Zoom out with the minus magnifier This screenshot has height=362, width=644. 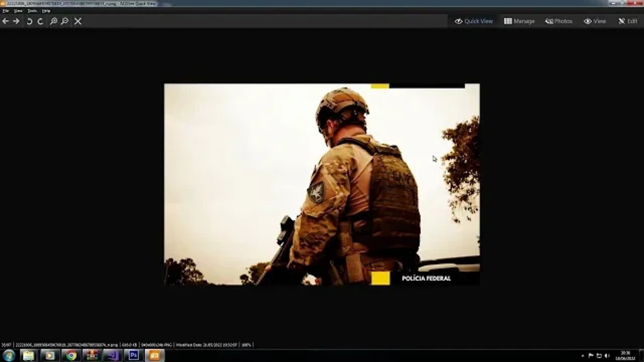(64, 21)
